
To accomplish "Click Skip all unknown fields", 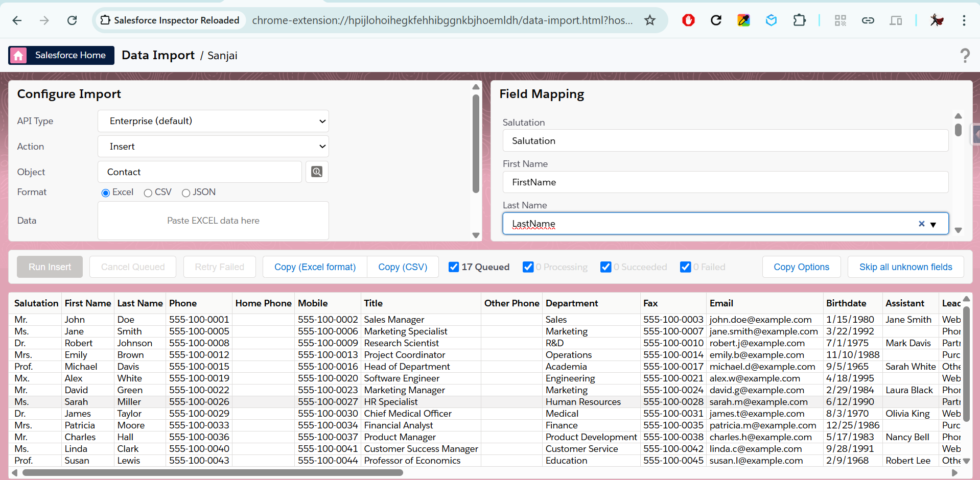I will 905,267.
